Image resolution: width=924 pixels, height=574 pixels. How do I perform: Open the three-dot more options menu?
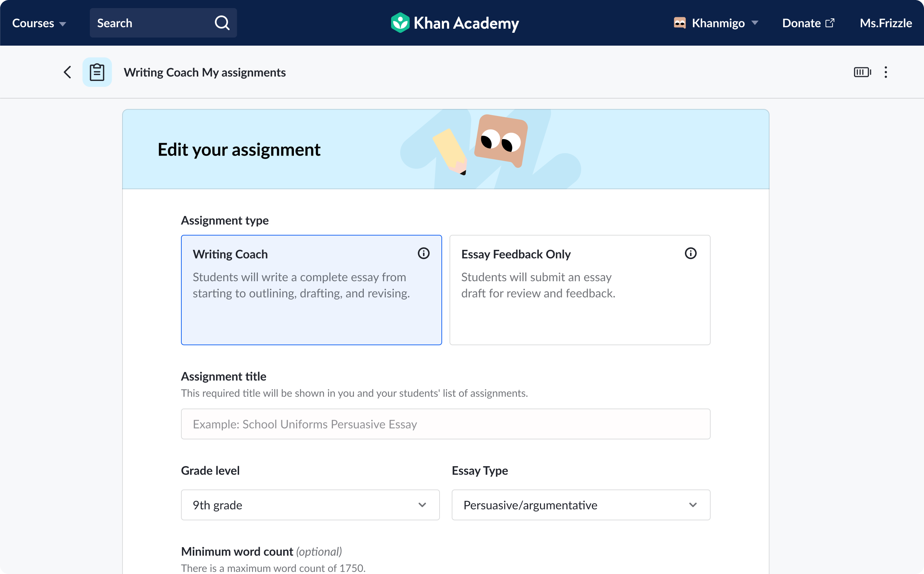click(x=886, y=72)
